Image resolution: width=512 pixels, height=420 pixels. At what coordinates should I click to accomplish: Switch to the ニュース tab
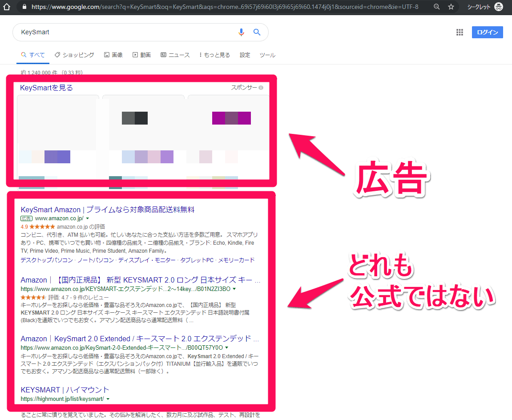click(x=175, y=55)
